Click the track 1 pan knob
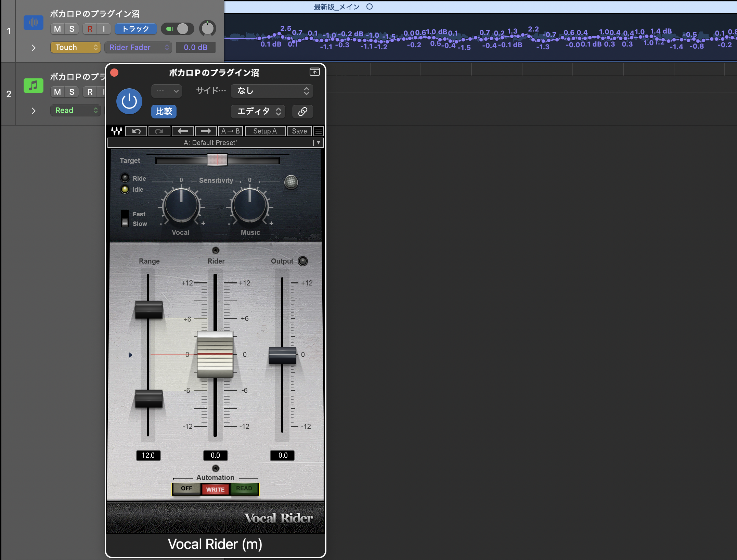The width and height of the screenshot is (737, 560). click(208, 29)
